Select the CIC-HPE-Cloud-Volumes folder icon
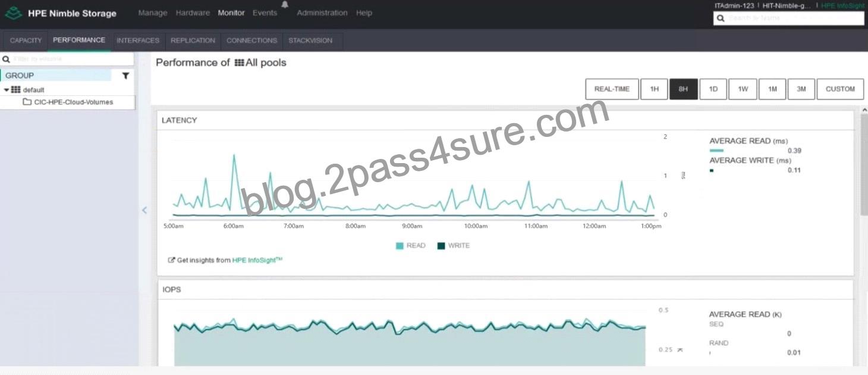This screenshot has height=375, width=868. [x=27, y=102]
